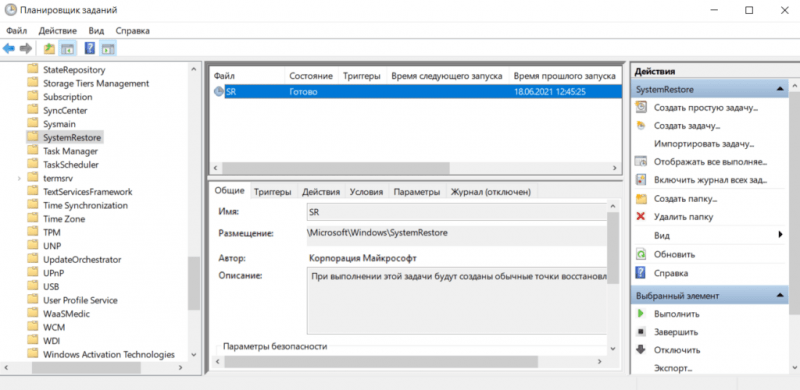Select the TextServicesFramework folder
This screenshot has width=800, height=390.
coord(88,191)
